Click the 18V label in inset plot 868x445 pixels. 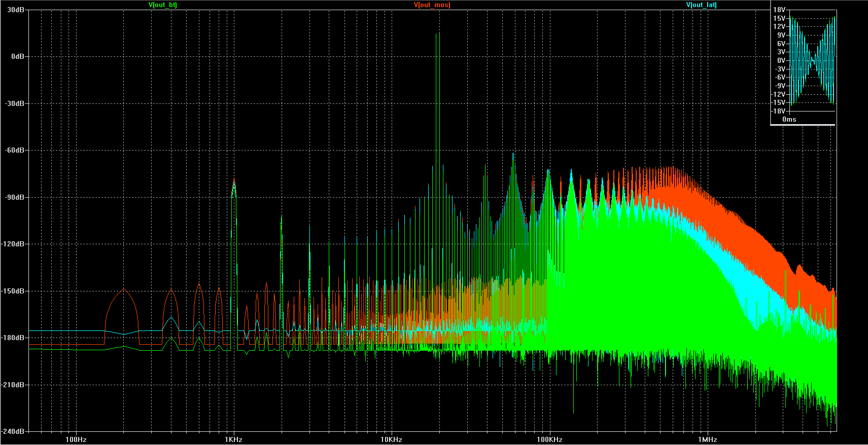pyautogui.click(x=779, y=10)
